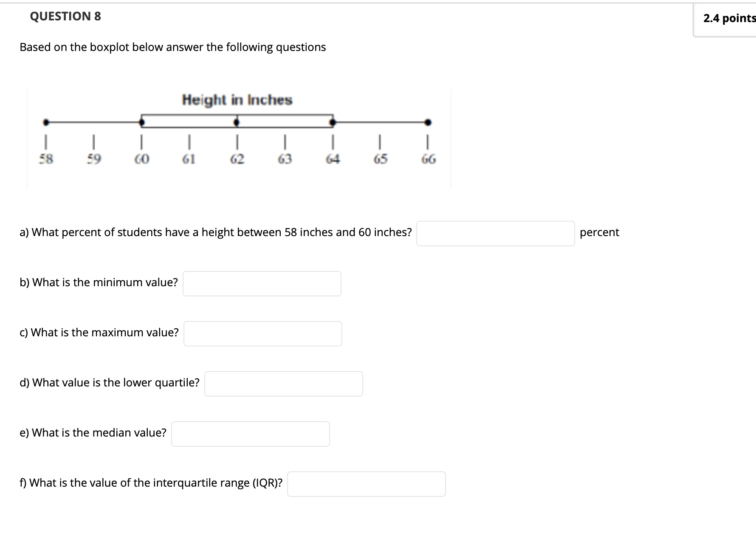Focus the minimum value answer box
756x541 pixels.
click(x=262, y=284)
